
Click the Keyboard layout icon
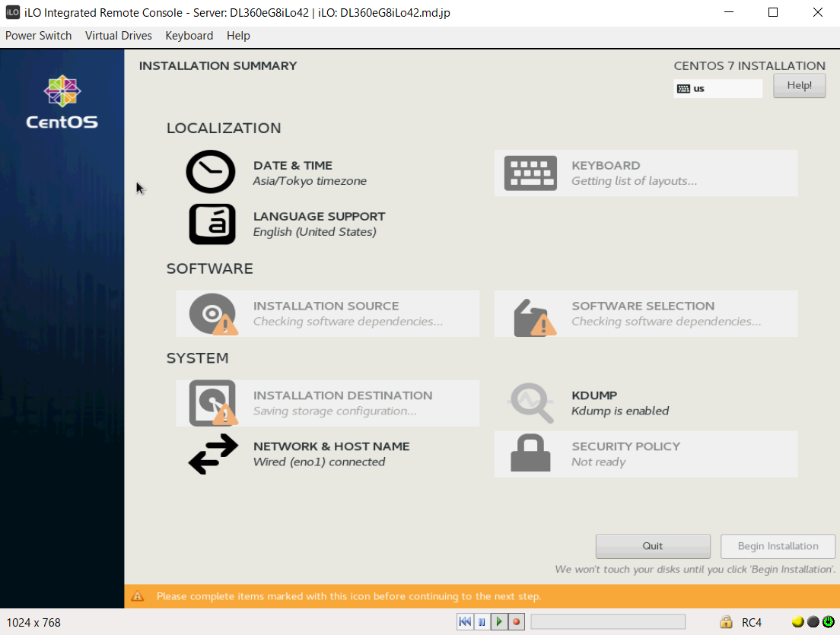point(530,173)
